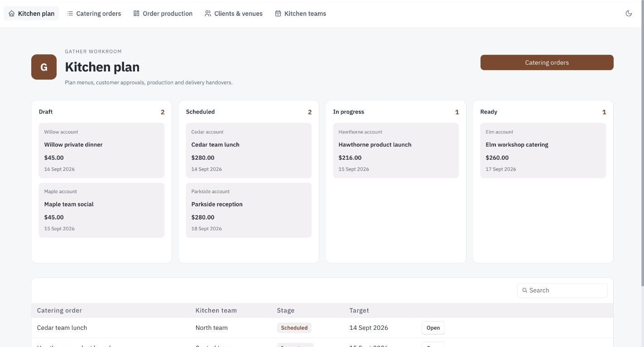Click the magnifier icon in the search box
Viewport: 644px width, 347px height.
(525, 290)
